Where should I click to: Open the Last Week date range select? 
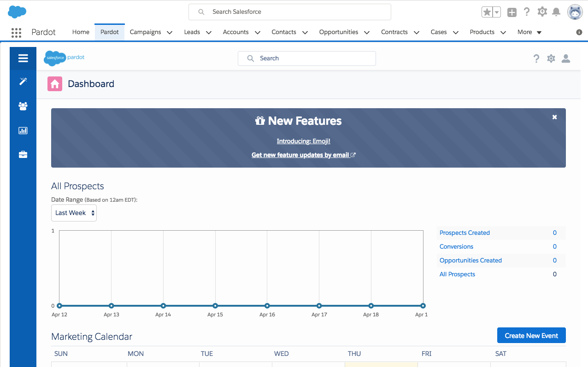pyautogui.click(x=74, y=213)
